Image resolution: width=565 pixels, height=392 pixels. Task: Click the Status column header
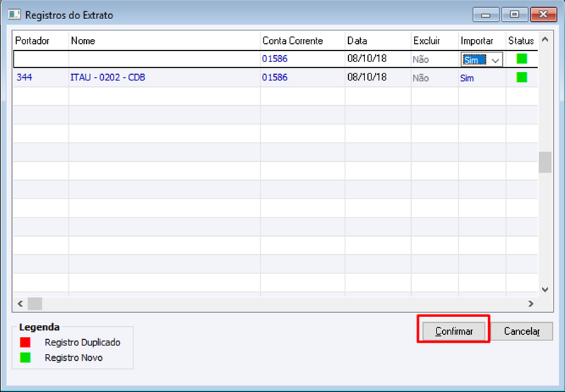pyautogui.click(x=521, y=41)
